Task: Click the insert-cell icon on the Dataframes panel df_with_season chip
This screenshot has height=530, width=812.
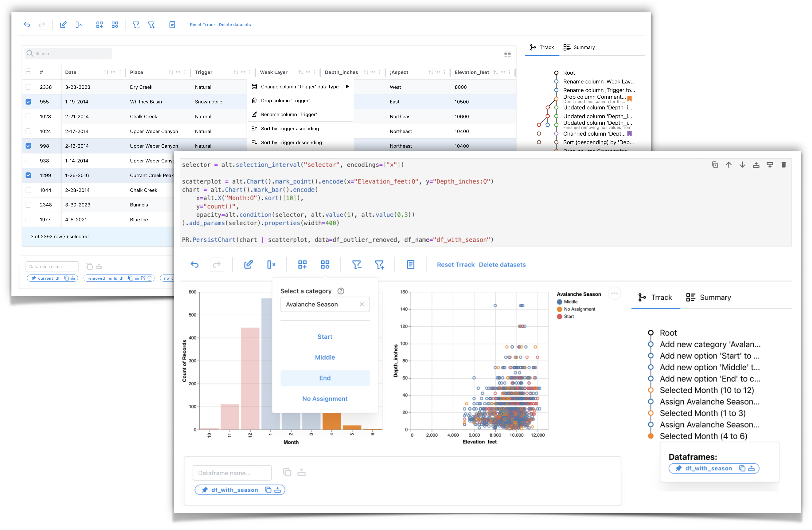Action: [x=751, y=468]
